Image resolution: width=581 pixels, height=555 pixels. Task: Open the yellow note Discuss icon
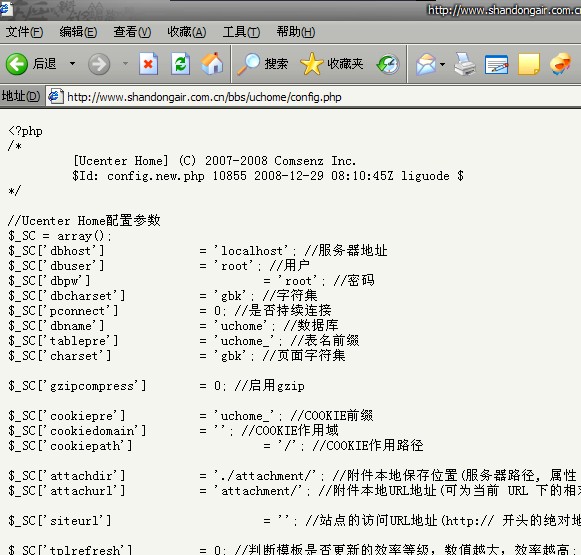tap(528, 64)
